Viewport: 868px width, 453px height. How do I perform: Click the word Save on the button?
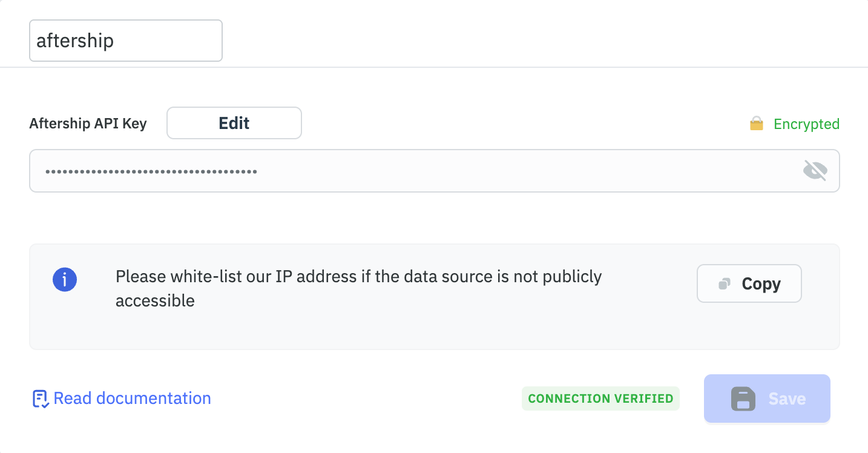(787, 398)
